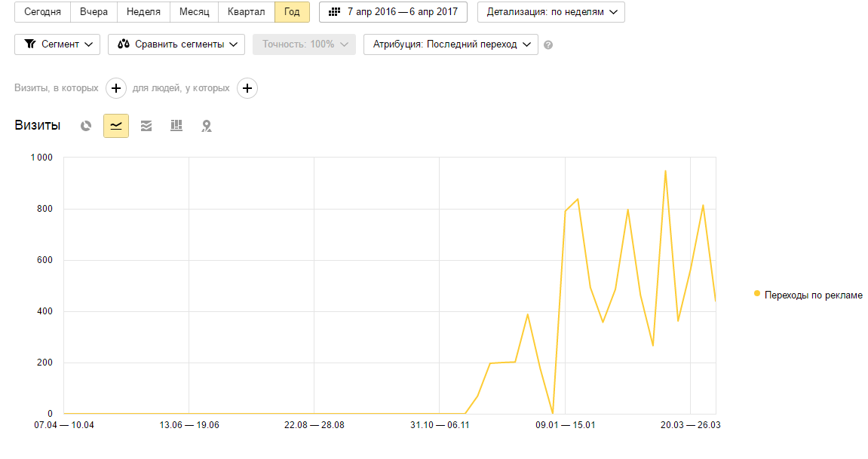Image resolution: width=868 pixels, height=459 pixels.
Task: Open the Сегмент dropdown
Action: tap(57, 44)
